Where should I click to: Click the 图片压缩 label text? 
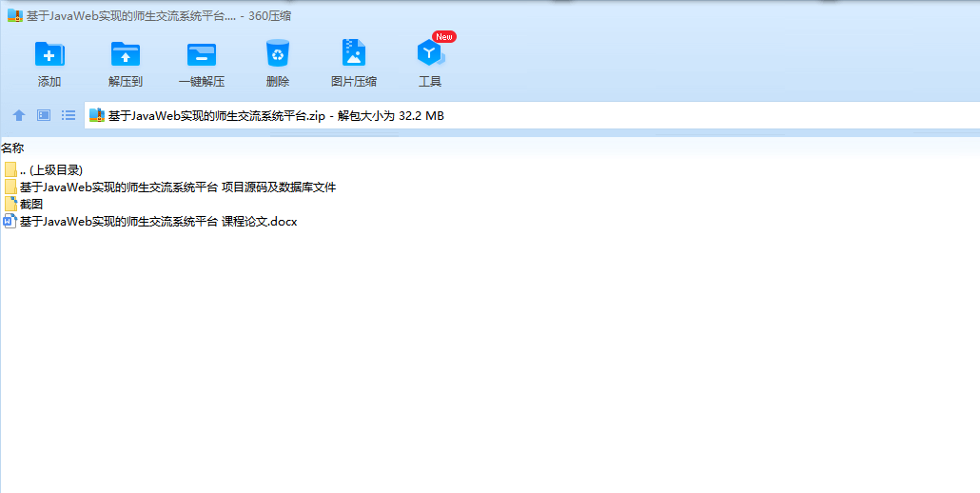[x=354, y=81]
